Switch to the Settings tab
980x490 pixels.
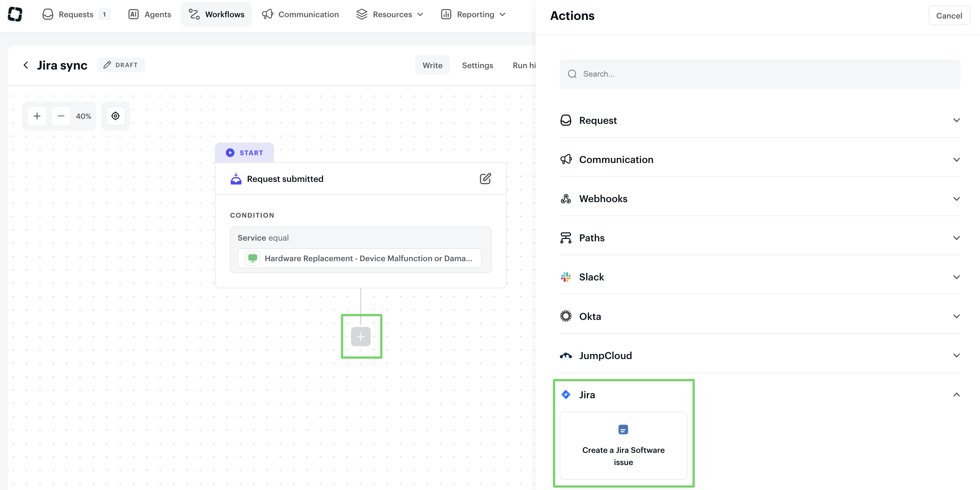(477, 65)
